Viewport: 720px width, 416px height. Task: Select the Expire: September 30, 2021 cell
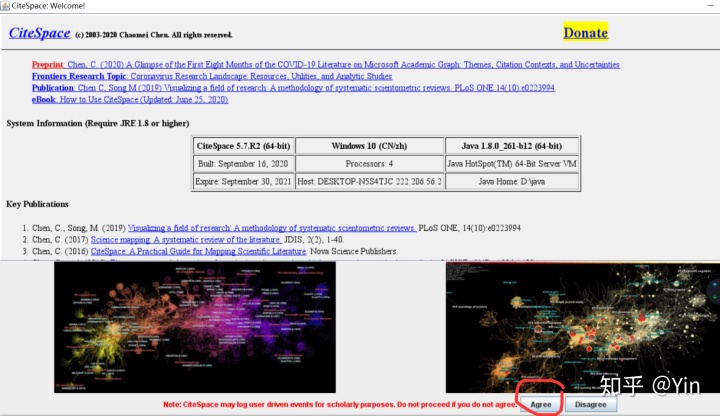click(x=243, y=182)
